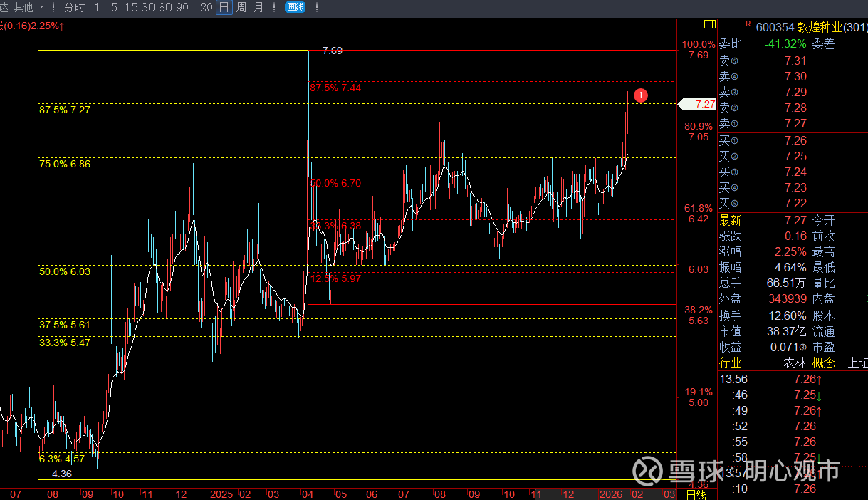The image size is (868, 500).
Task: Select the 60-minute period
Action: 165,7
